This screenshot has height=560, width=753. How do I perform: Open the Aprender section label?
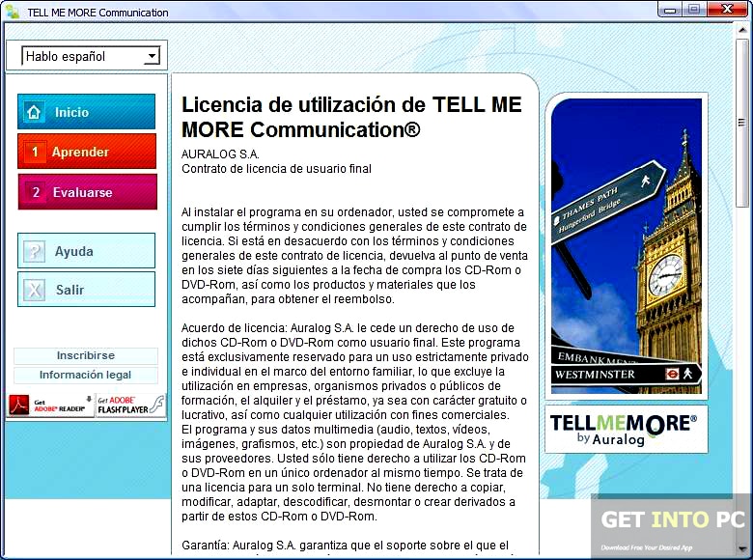point(80,152)
